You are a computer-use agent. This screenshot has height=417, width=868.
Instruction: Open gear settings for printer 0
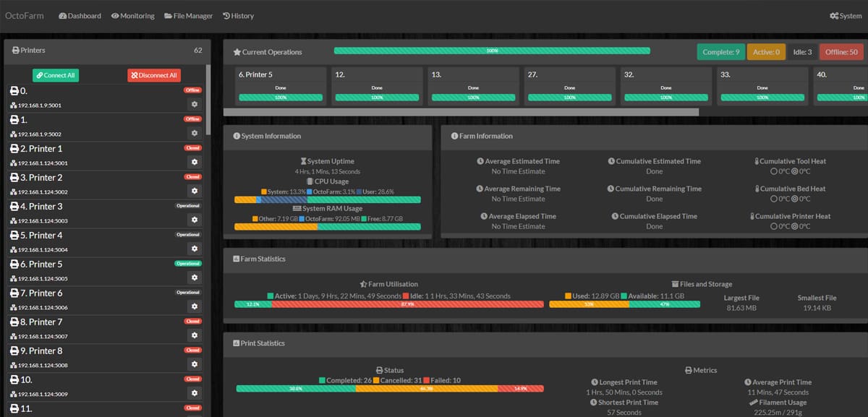point(194,104)
